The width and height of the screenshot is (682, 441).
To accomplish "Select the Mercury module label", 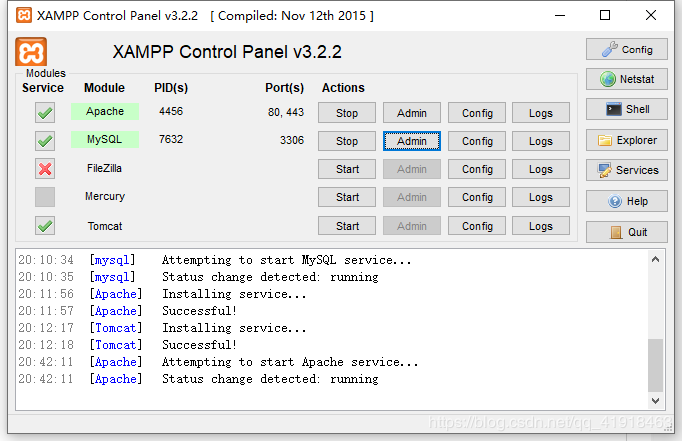I will point(105,196).
